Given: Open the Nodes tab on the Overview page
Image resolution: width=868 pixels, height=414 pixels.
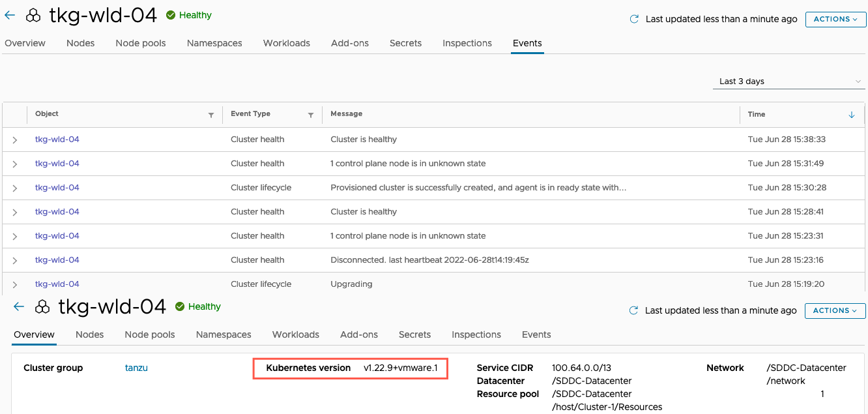Looking at the screenshot, I should pyautogui.click(x=89, y=334).
